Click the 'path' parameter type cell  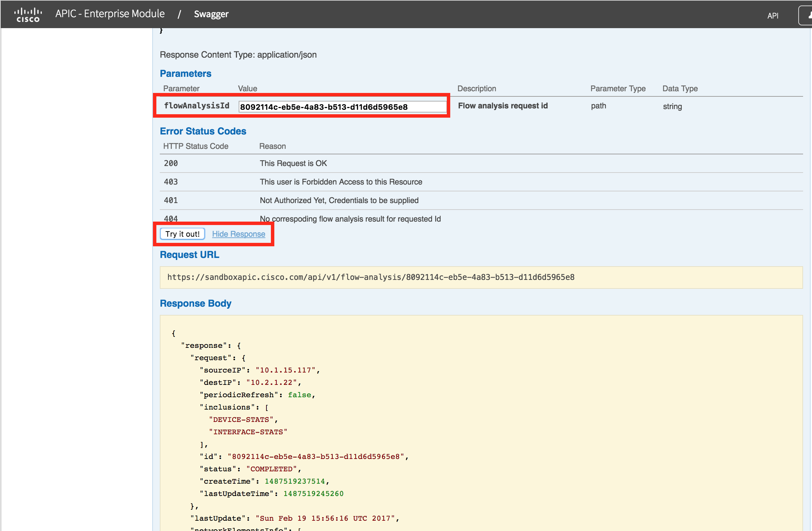(x=598, y=106)
